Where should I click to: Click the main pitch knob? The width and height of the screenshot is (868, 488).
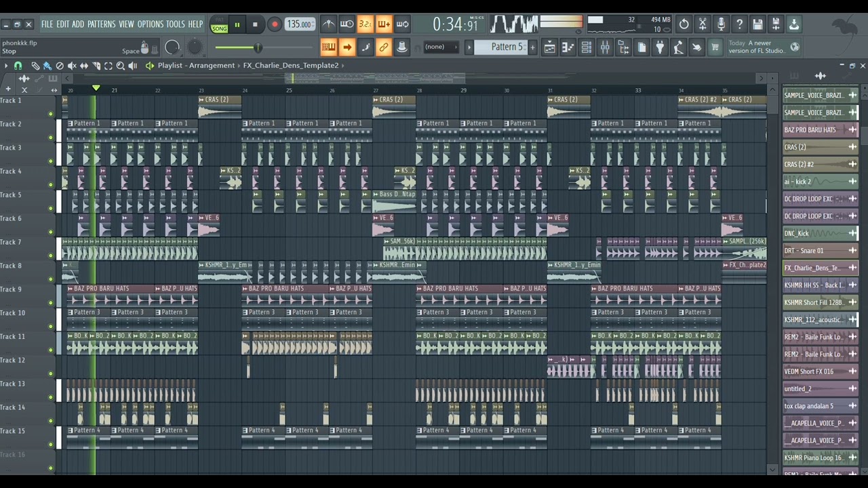(195, 47)
